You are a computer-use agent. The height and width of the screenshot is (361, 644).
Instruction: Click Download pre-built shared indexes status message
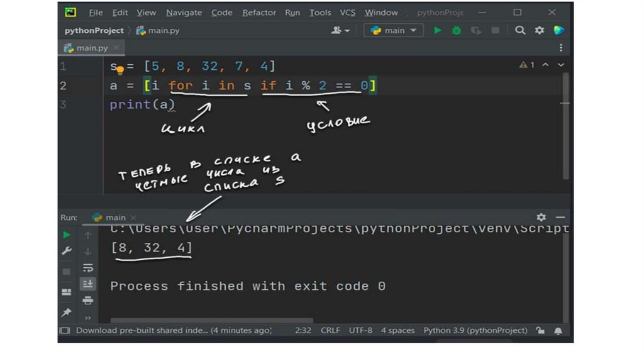coord(174,331)
